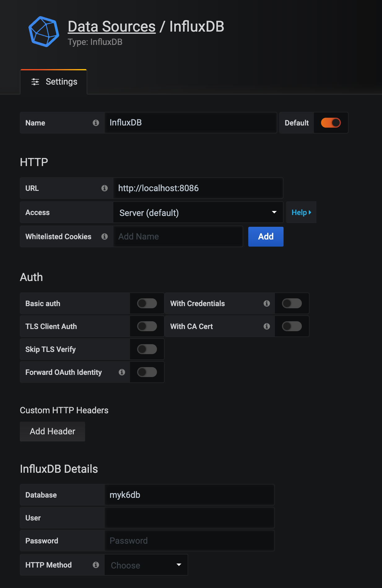This screenshot has height=588, width=382.
Task: Click the Database label
Action: point(41,495)
